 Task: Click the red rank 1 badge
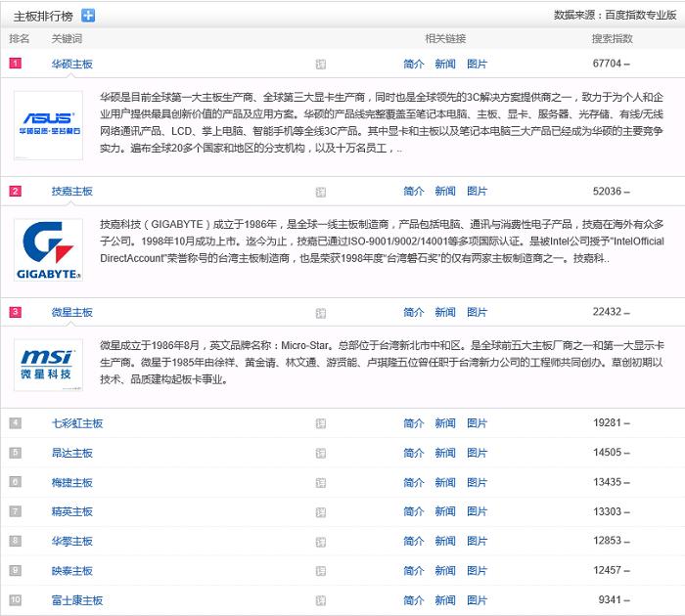(x=16, y=64)
